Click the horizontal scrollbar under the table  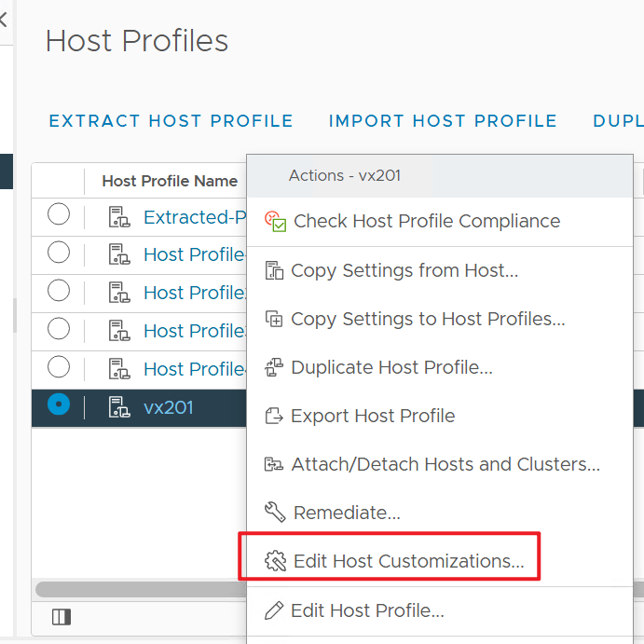click(x=140, y=589)
